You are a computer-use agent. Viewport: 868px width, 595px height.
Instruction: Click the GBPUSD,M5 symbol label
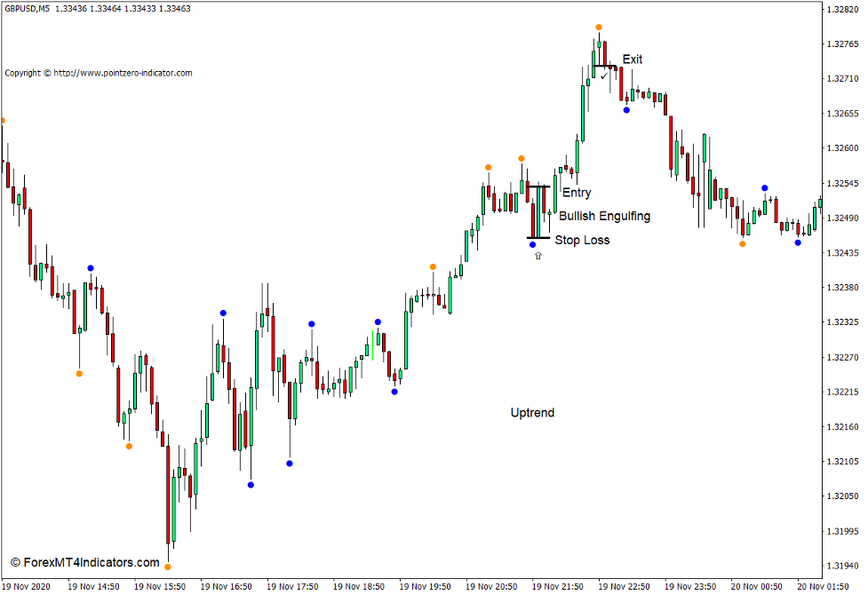click(28, 9)
